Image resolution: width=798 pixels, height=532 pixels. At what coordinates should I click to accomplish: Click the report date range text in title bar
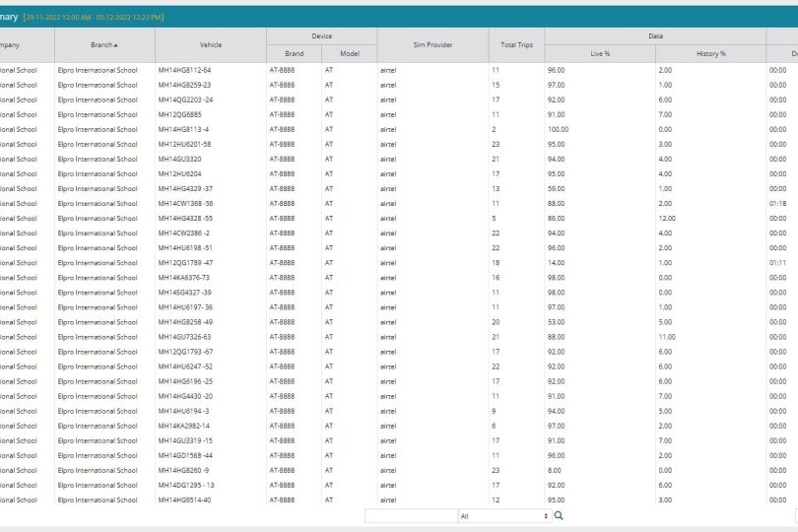click(95, 17)
